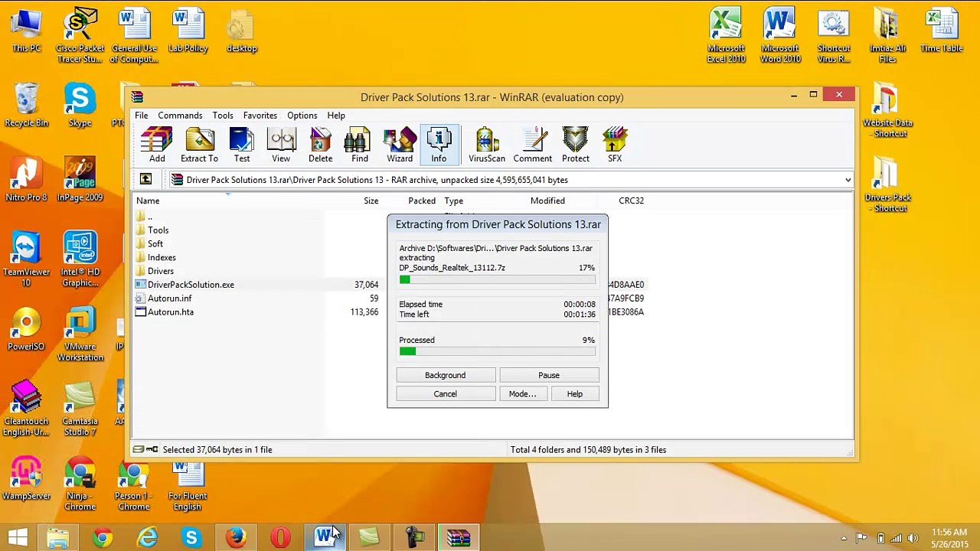Select the WampServer desktop icon
This screenshot has width=980, height=551.
coord(27,478)
